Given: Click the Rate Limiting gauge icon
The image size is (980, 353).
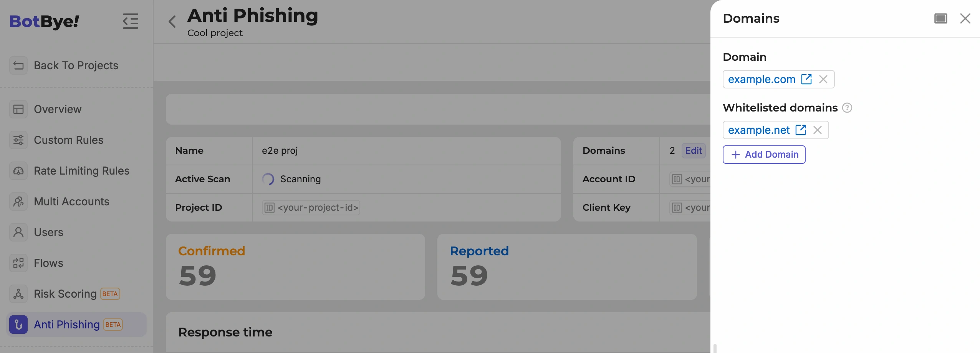Looking at the screenshot, I should click(18, 171).
